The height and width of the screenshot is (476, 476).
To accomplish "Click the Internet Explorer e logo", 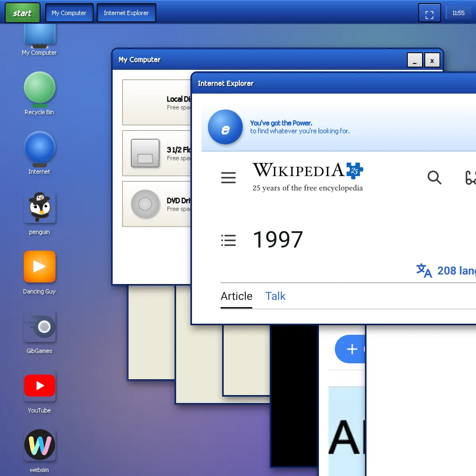I will click(x=225, y=127).
